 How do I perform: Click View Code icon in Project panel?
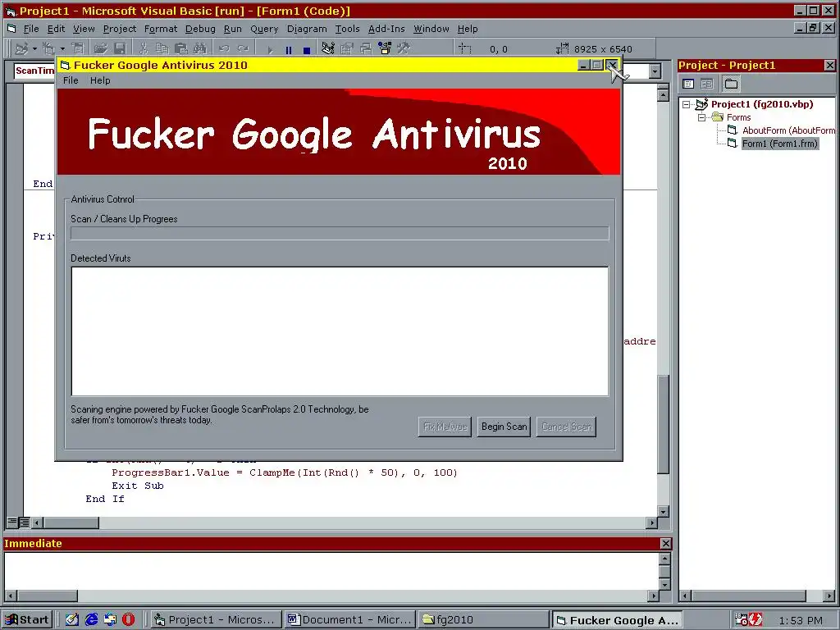coord(688,84)
